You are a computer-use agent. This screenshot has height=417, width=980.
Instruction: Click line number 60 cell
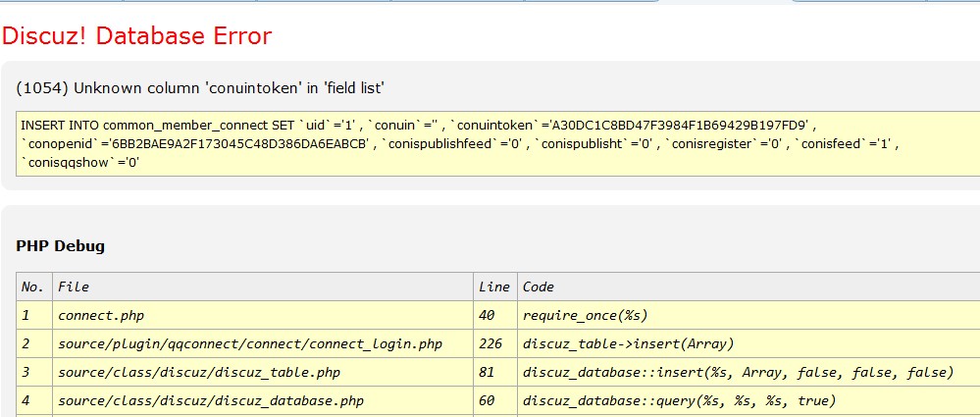click(x=487, y=400)
